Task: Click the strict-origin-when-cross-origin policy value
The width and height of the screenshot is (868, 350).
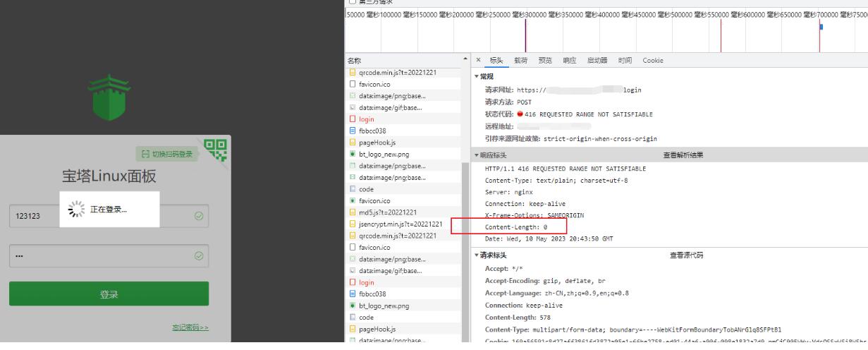Action: click(x=600, y=139)
